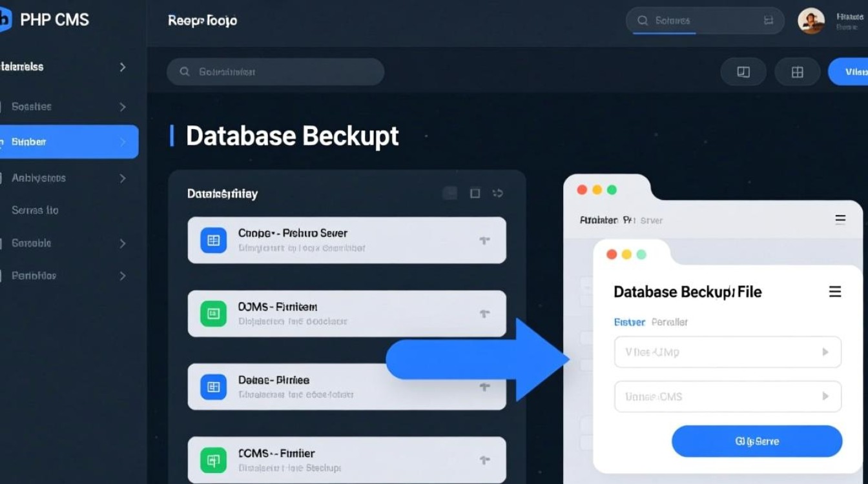Expand the first sidebar item chevron

pyautogui.click(x=123, y=67)
